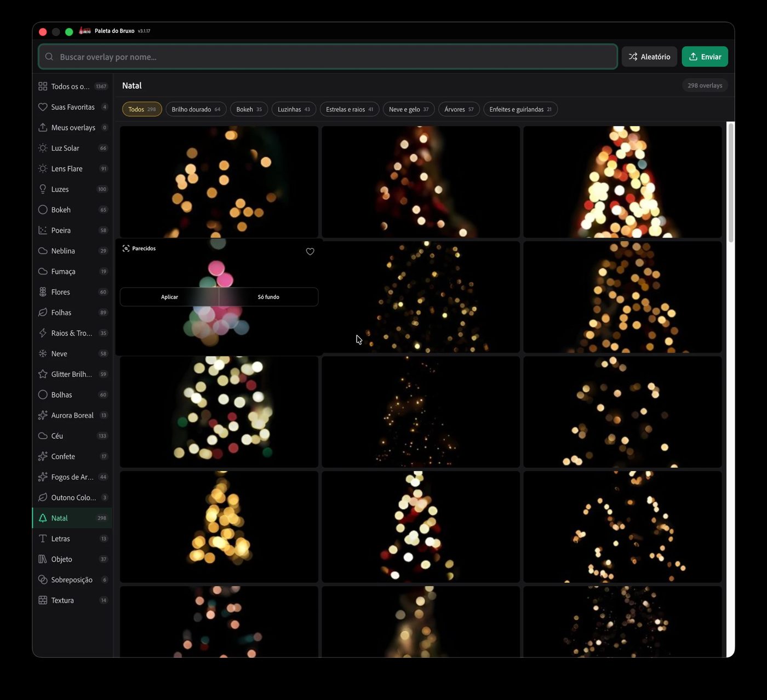Image resolution: width=767 pixels, height=700 pixels.
Task: Click the Raios & Trovões lightning icon
Action: [43, 333]
